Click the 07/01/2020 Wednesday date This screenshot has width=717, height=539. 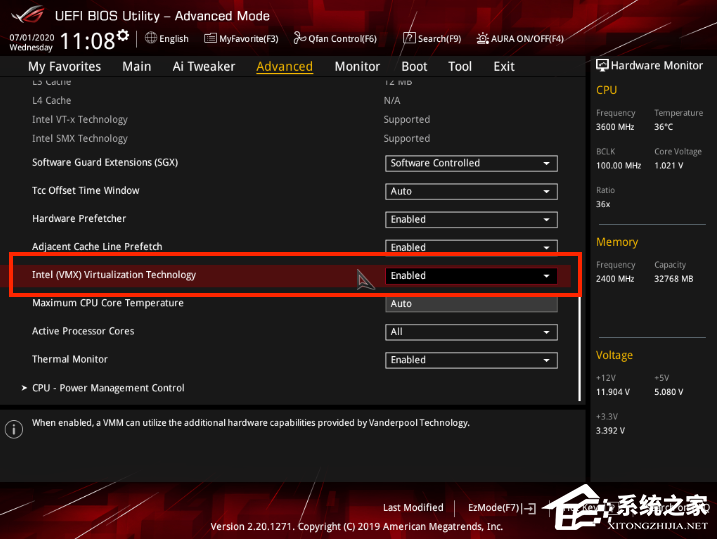click(x=32, y=43)
